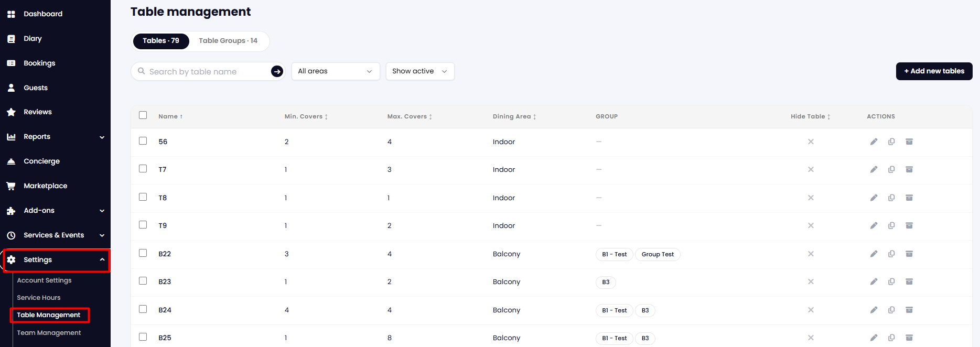Viewport: 980px width, 347px height.
Task: Edit table 56 with pencil icon
Action: 874,142
